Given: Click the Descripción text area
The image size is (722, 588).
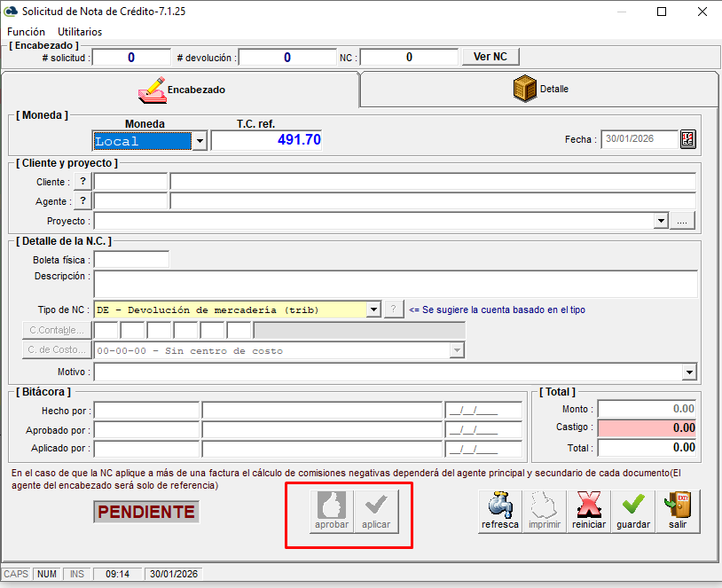Looking at the screenshot, I should coord(396,284).
